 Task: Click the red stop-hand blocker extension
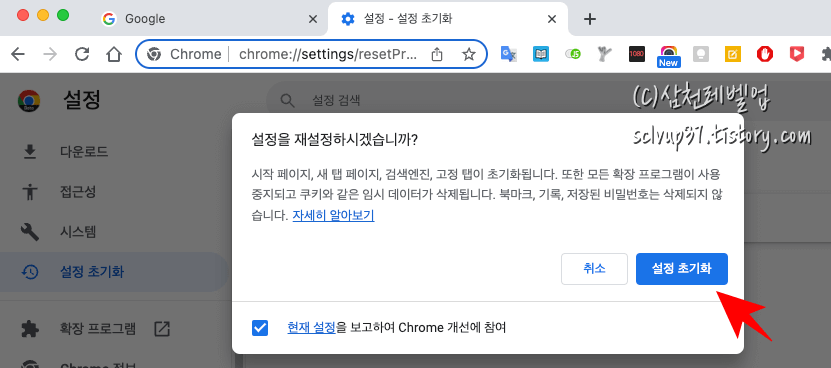tap(764, 54)
